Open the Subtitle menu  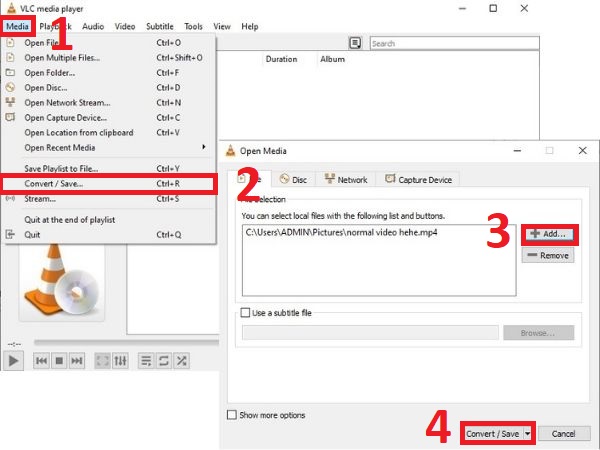point(160,26)
